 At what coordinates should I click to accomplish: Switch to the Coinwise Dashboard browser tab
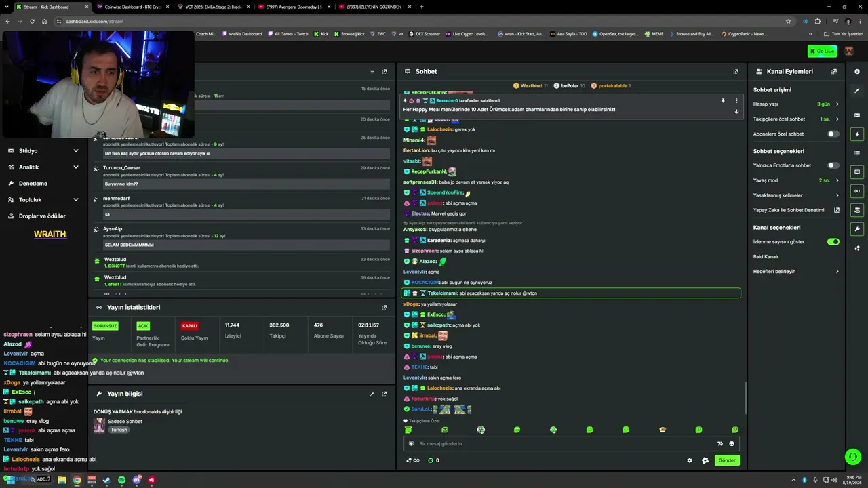pos(132,7)
